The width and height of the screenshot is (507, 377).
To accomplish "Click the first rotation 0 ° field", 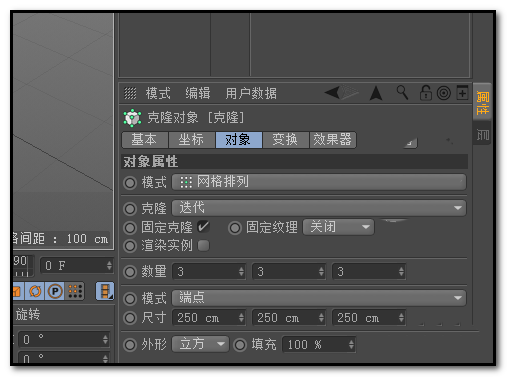I will tap(64, 340).
